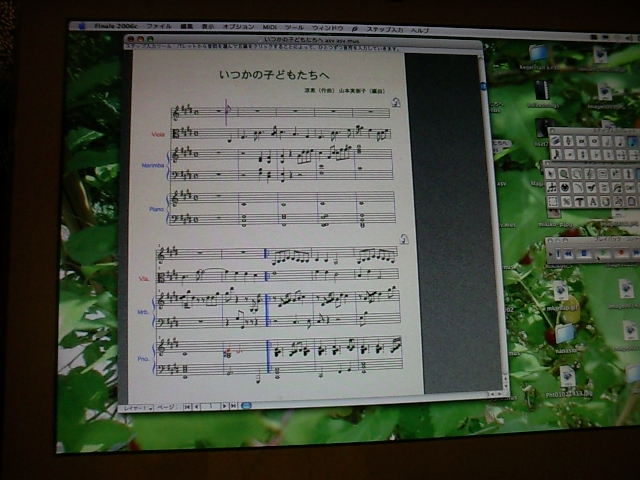Click the red record button in Playback Controls

[x=622, y=253]
